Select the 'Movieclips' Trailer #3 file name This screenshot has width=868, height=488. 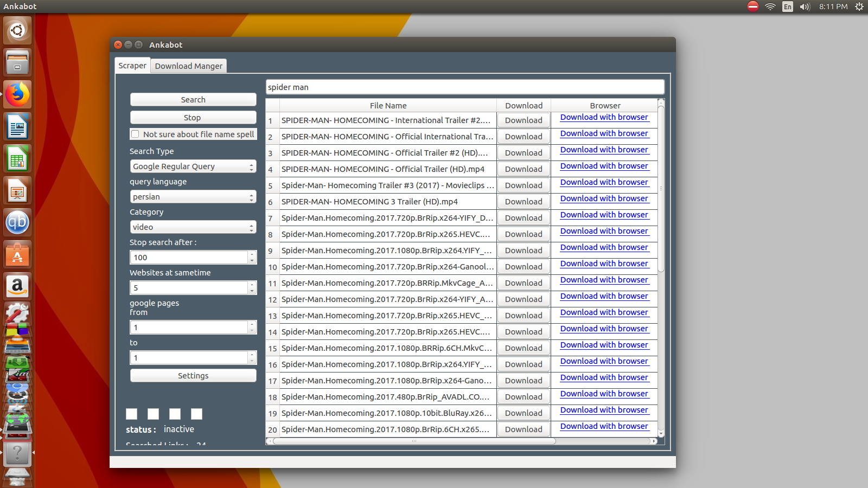point(388,185)
